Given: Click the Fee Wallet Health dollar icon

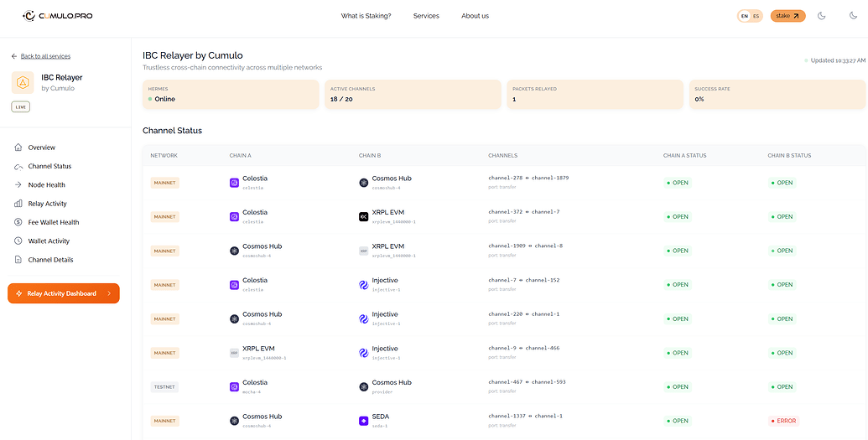Looking at the screenshot, I should click(18, 222).
